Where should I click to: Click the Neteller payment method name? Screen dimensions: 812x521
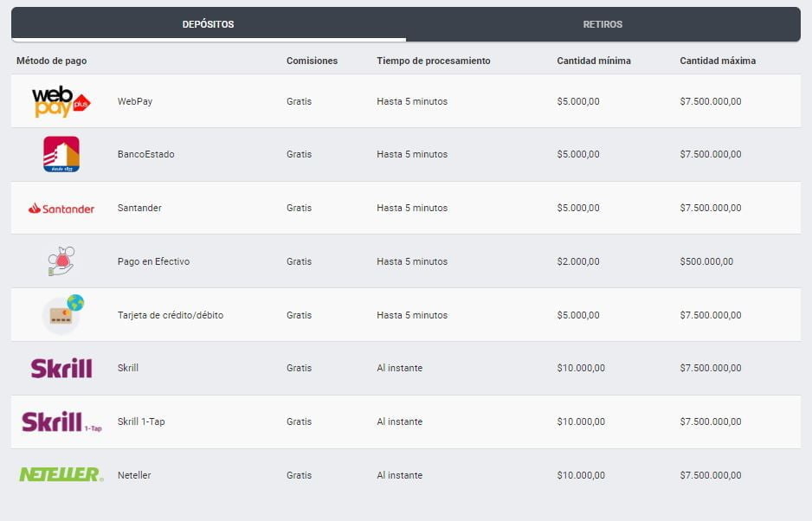tap(134, 475)
